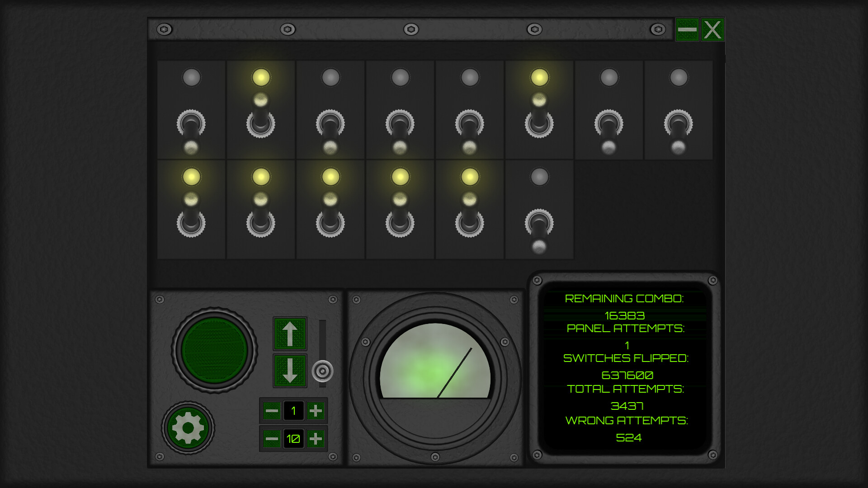The image size is (868, 488).
Task: Close the panel with X button
Action: (712, 30)
